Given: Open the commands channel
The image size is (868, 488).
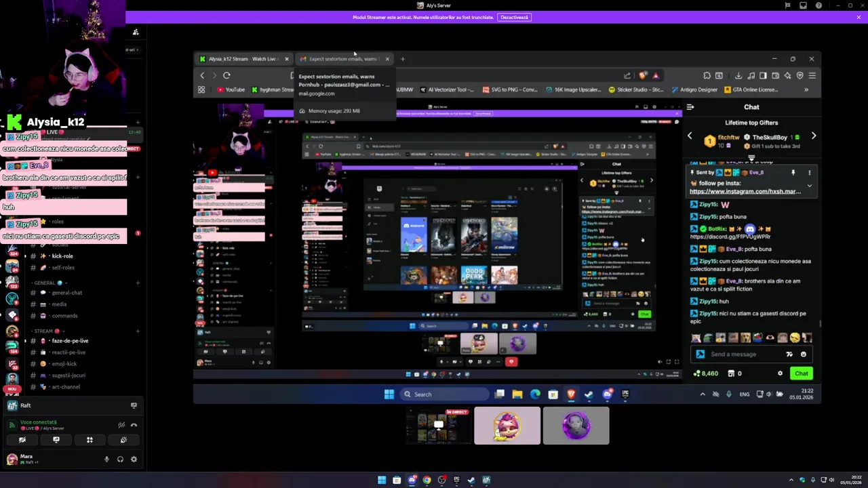Looking at the screenshot, I should [x=64, y=316].
